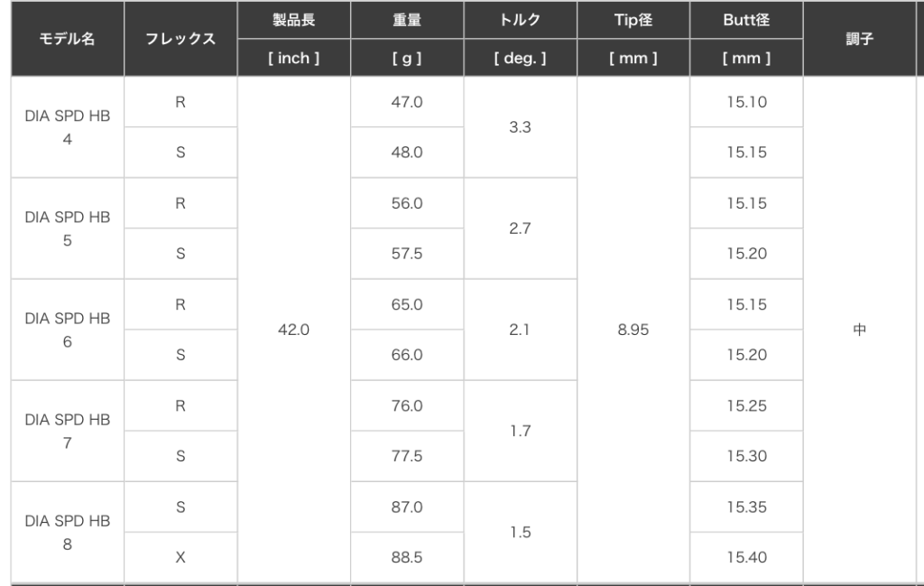
Task: Click the 47.0 weight value cell
Action: [407, 102]
